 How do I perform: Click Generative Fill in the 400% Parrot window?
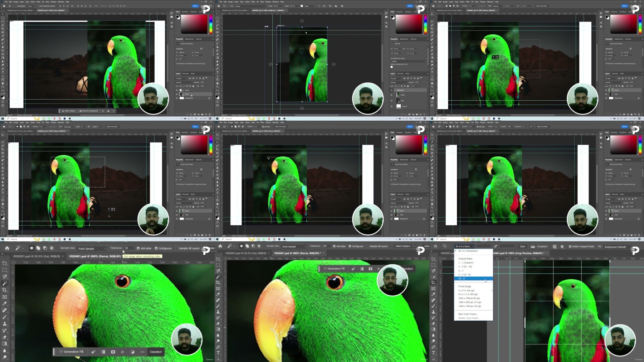tap(334, 269)
